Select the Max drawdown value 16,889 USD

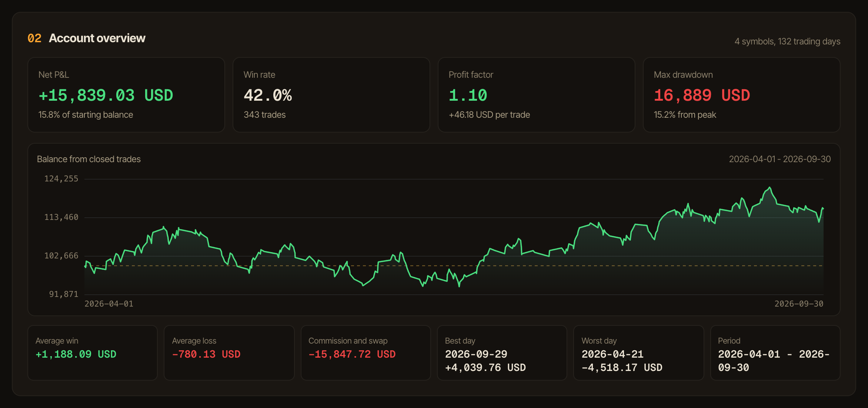pyautogui.click(x=702, y=95)
